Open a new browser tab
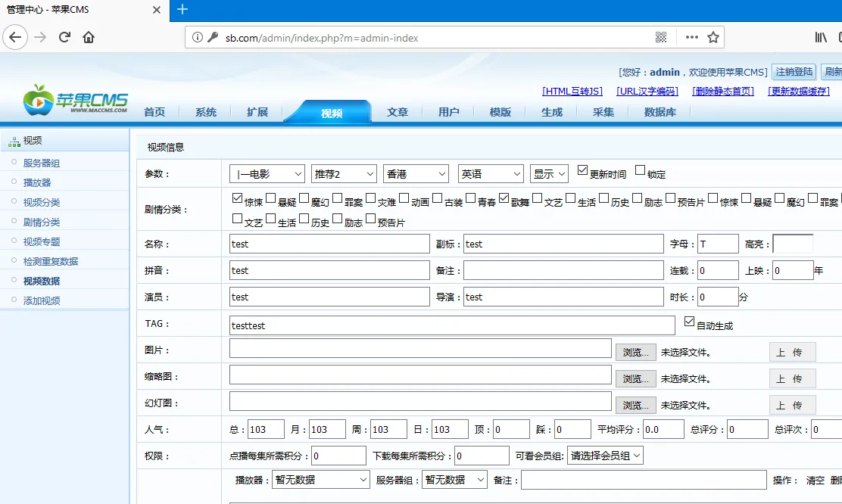Screen dimensions: 842x504 point(182,10)
